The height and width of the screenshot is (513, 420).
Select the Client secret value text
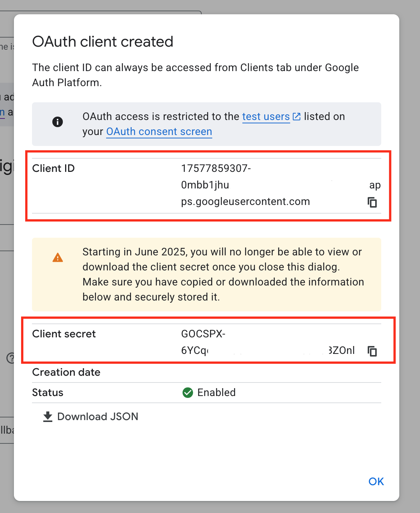[x=245, y=342]
